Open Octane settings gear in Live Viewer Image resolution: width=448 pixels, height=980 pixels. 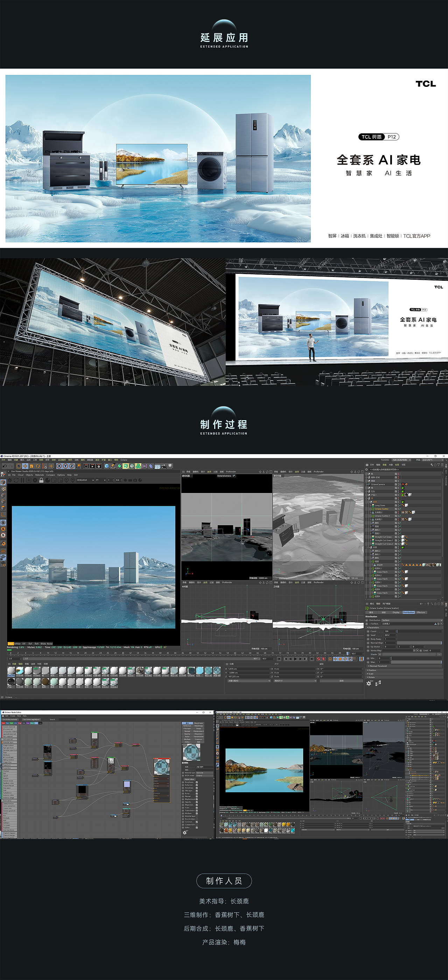pos(35,480)
